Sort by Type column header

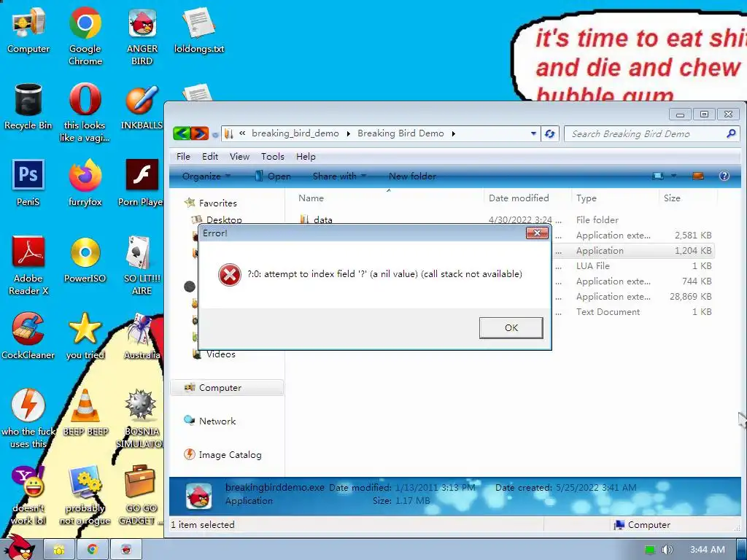615,198
